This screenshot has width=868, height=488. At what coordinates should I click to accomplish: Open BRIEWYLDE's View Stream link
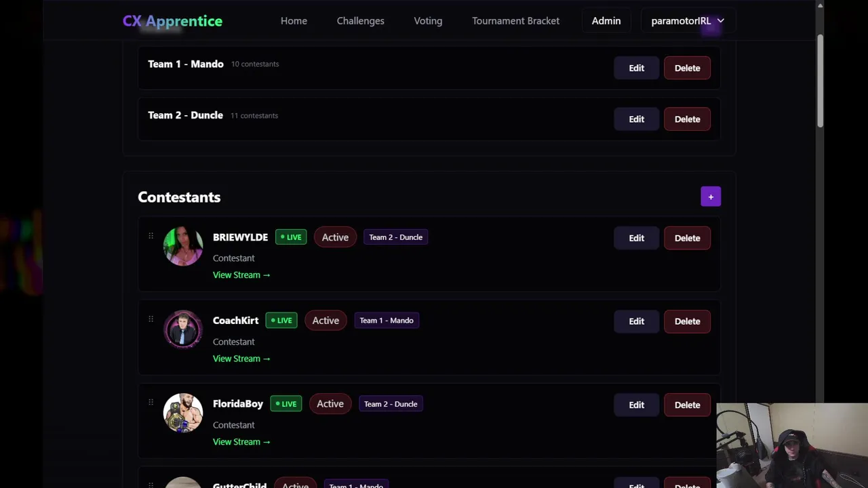pyautogui.click(x=241, y=275)
